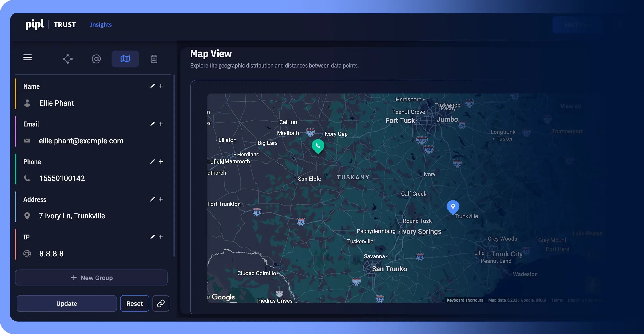Click the Reset button
The image size is (644, 334).
134,304
